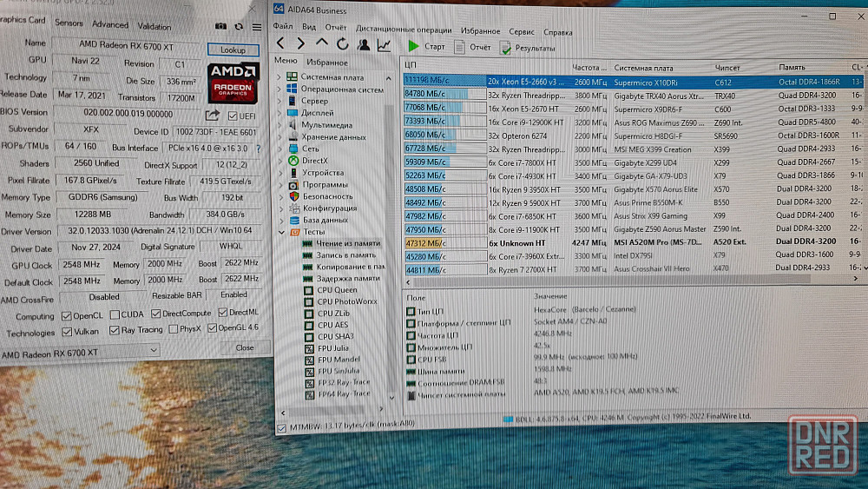This screenshot has width=868, height=489.
Task: Click the GPU-Z screenshot camera icon
Action: click(221, 27)
